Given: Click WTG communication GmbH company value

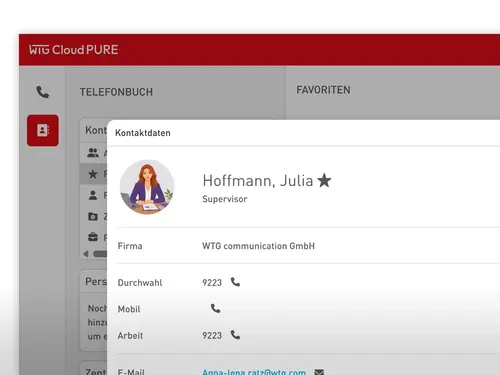Looking at the screenshot, I should click(258, 246).
